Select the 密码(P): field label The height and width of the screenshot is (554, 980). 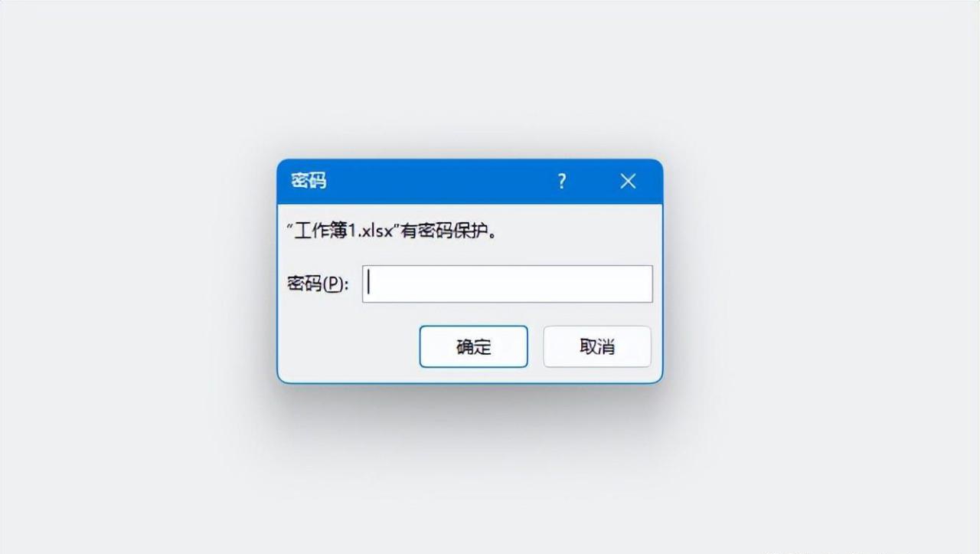click(x=318, y=284)
